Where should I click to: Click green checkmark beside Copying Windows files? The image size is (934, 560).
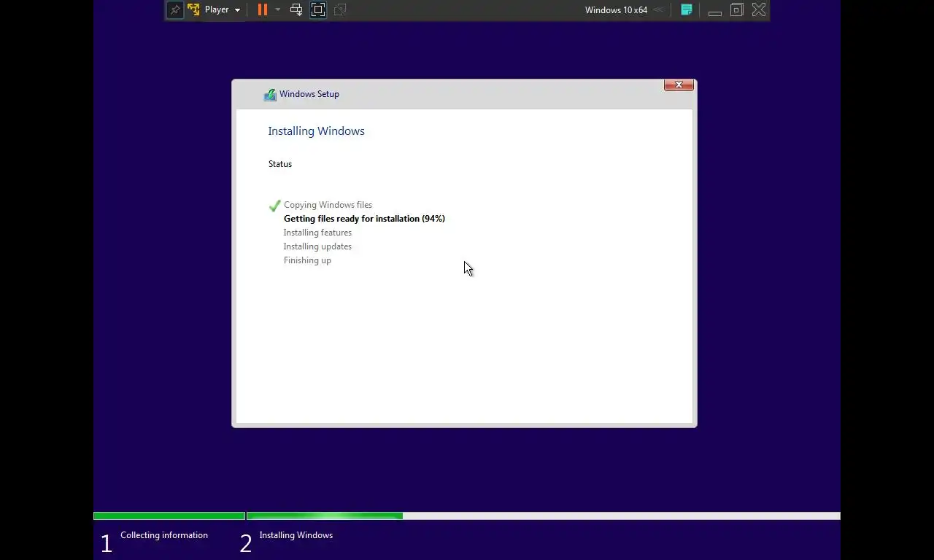click(274, 206)
